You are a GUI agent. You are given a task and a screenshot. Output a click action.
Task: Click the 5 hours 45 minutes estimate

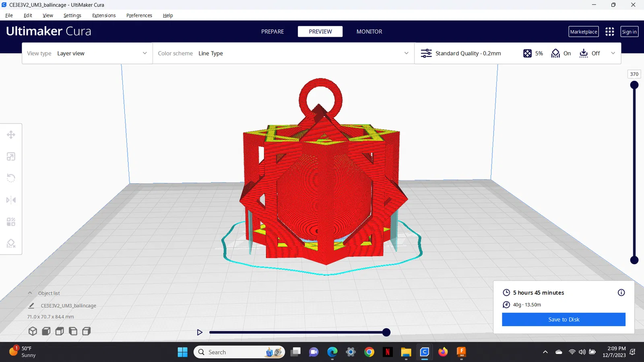[x=539, y=292]
